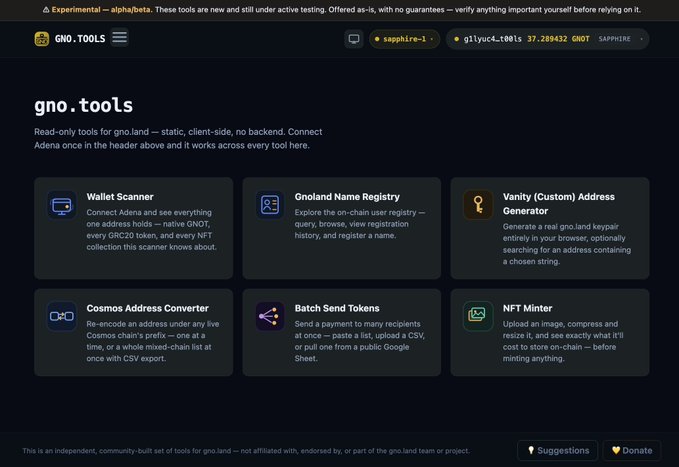The height and width of the screenshot is (467, 679).
Task: Click the 37.289432 GNOT balance
Action: pyautogui.click(x=558, y=39)
